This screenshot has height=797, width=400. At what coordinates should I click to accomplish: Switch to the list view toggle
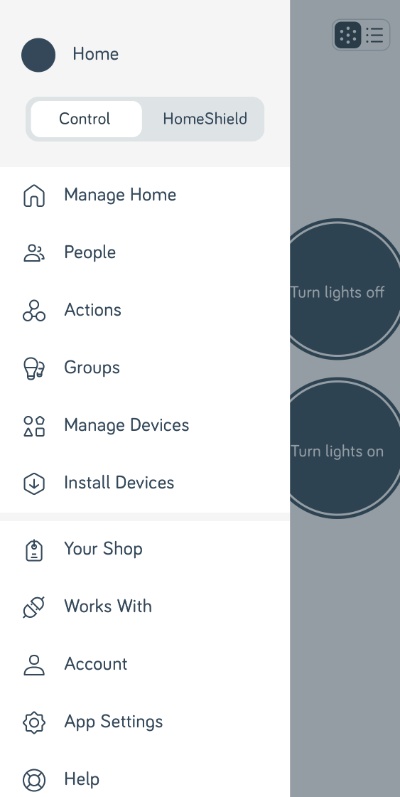(375, 35)
